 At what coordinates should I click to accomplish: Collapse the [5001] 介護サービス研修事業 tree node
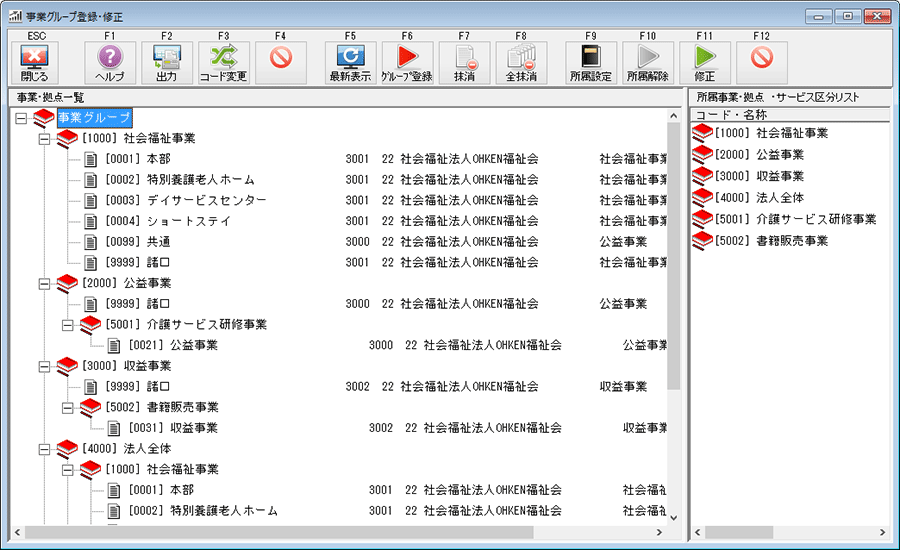[x=68, y=325]
